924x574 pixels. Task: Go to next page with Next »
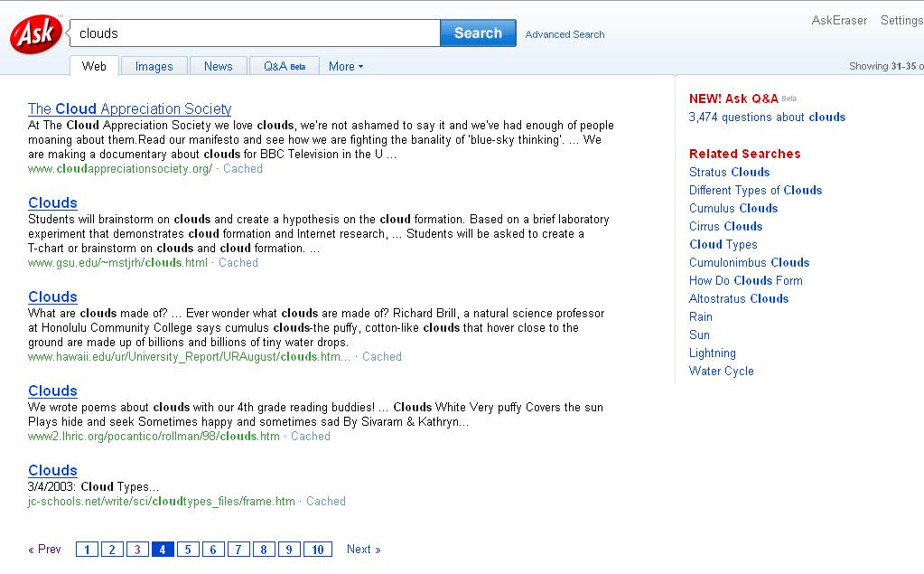pos(364,550)
